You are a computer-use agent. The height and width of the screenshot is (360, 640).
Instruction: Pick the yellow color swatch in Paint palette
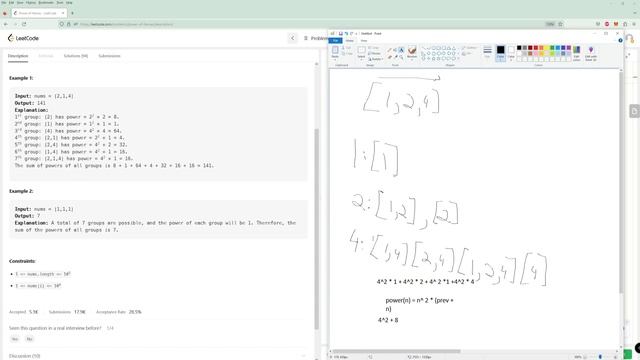[x=547, y=48]
